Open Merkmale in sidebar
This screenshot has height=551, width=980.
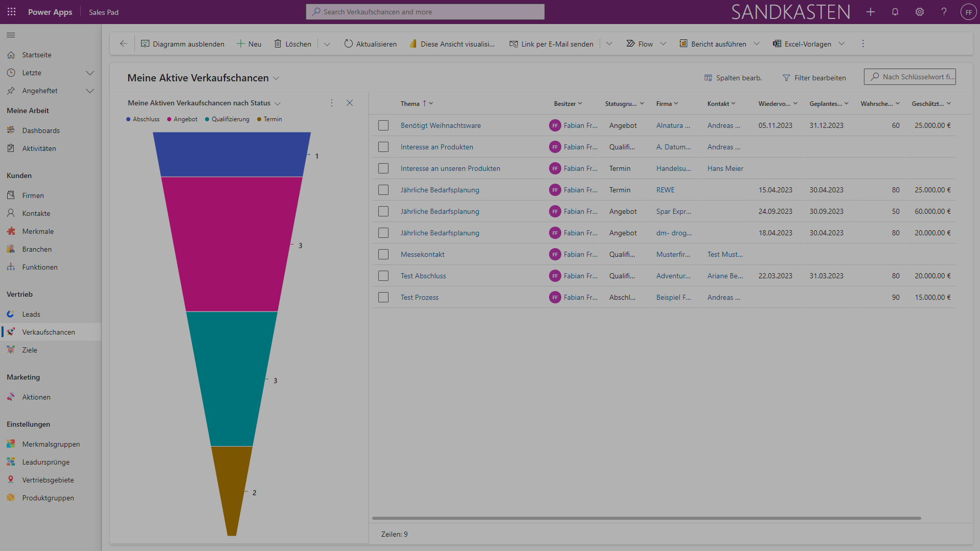50,231
